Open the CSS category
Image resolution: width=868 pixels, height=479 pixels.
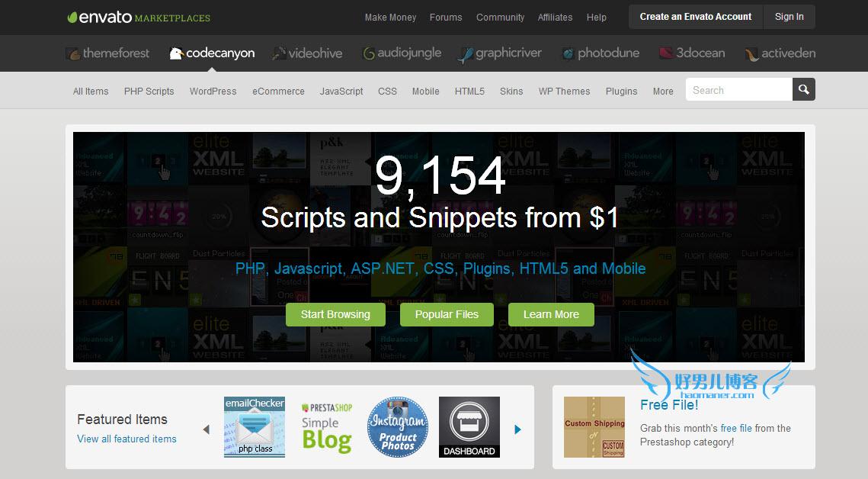click(x=387, y=92)
